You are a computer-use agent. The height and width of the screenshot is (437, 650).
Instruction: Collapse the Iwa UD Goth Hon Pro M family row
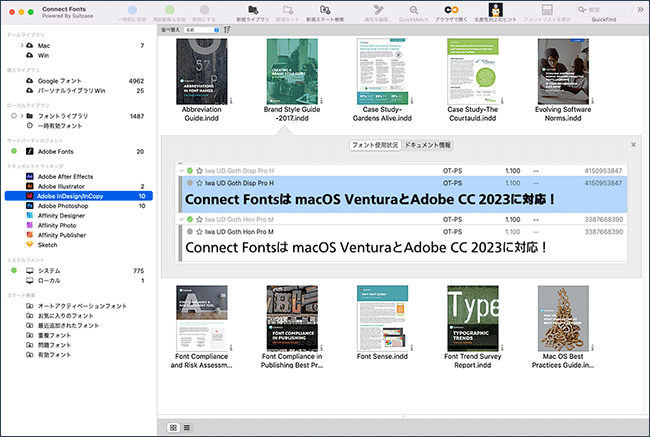point(181,219)
